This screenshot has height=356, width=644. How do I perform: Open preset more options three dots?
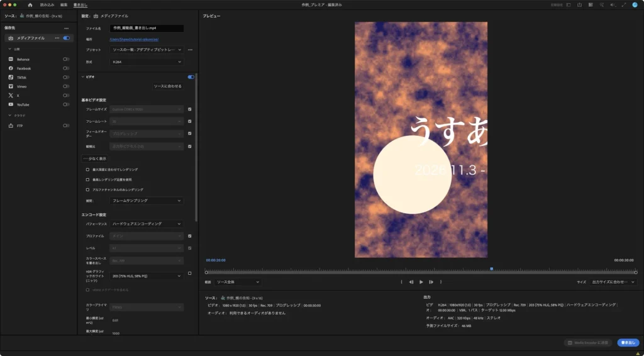tap(190, 50)
